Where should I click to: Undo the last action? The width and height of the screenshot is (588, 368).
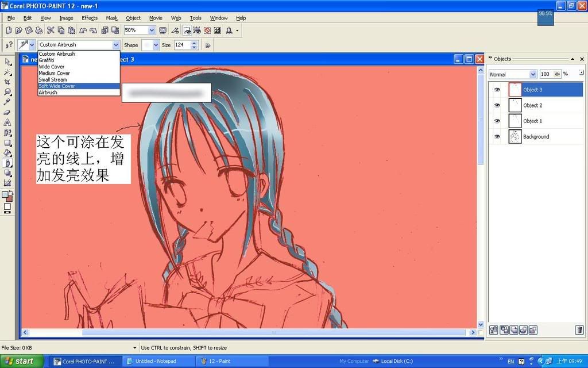pyautogui.click(x=83, y=30)
